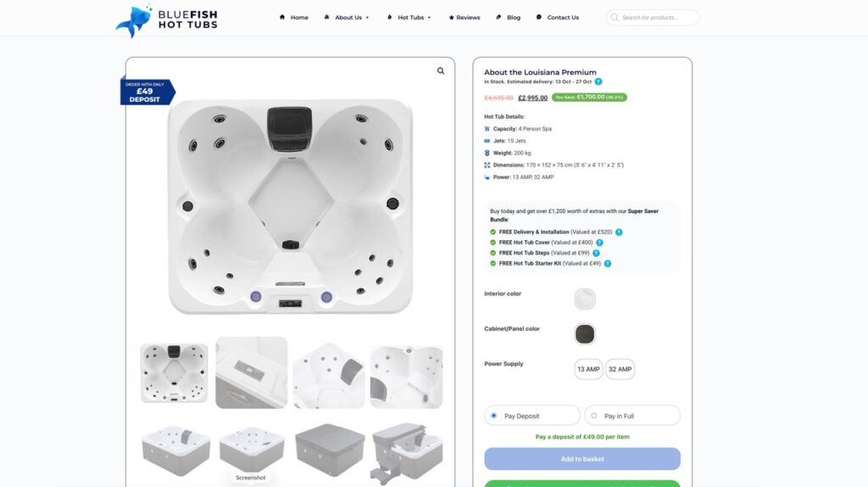This screenshot has width=868, height=487.
Task: Go to the Blog menu item
Action: tap(509, 18)
